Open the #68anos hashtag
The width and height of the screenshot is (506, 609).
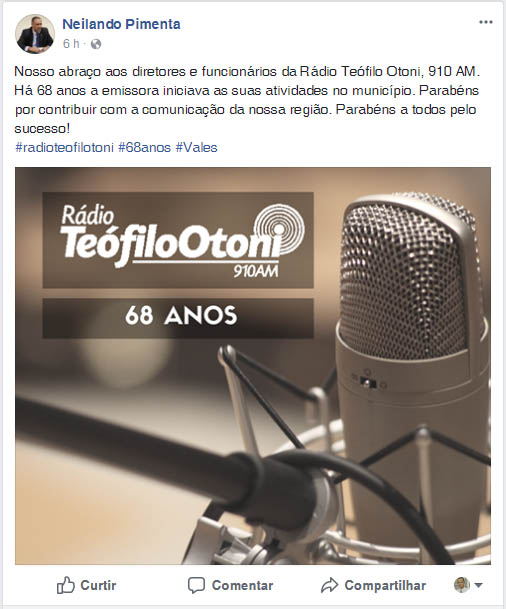click(144, 148)
